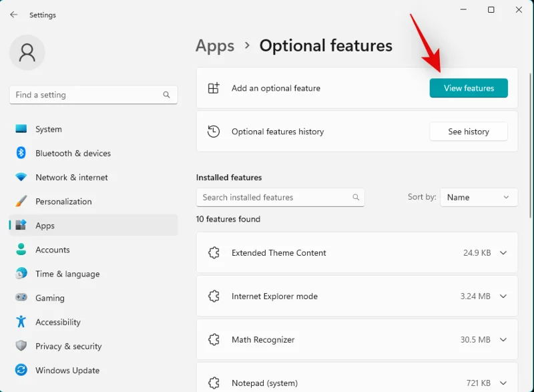Click the Windows Update sync icon
This screenshot has width=534, height=392.
(21, 370)
